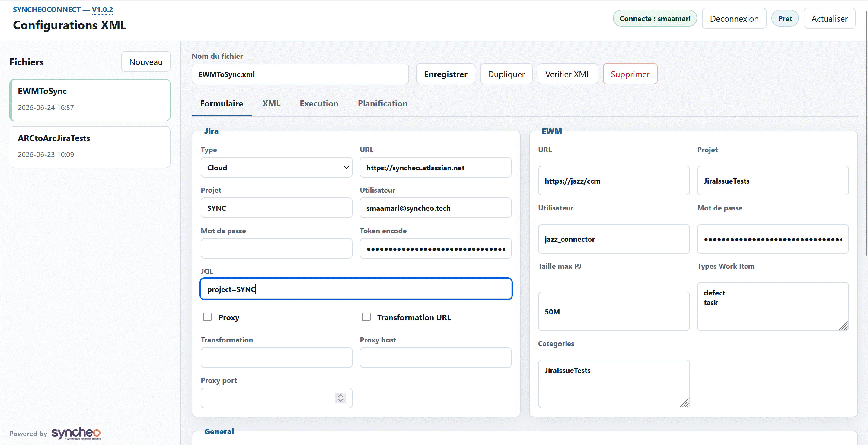The width and height of the screenshot is (868, 445).
Task: Click the 2026-06-24 16:57 timestamp
Action: pos(46,107)
